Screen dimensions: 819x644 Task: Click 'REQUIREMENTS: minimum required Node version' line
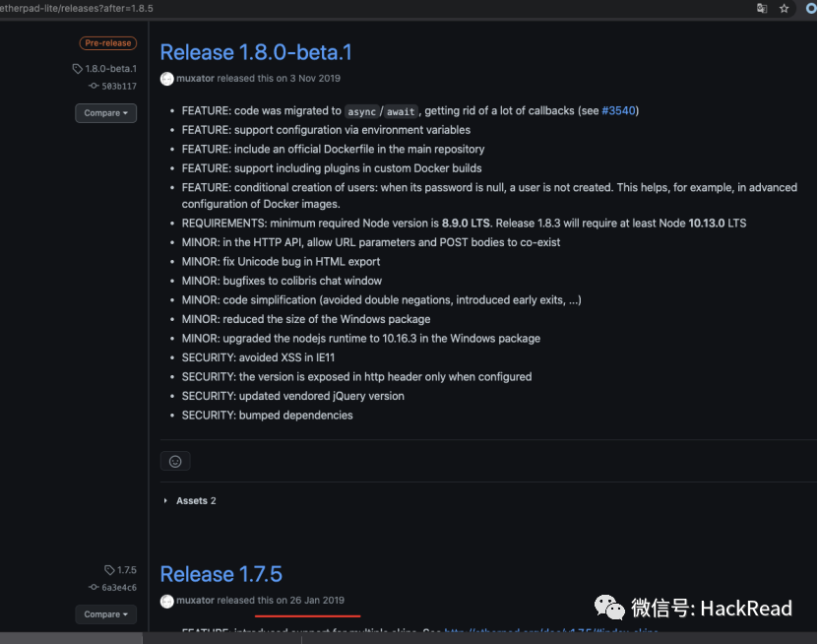point(464,224)
